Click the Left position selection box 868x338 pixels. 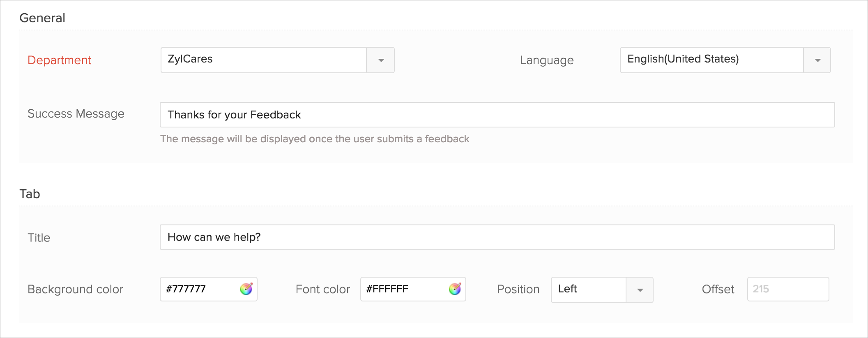588,290
